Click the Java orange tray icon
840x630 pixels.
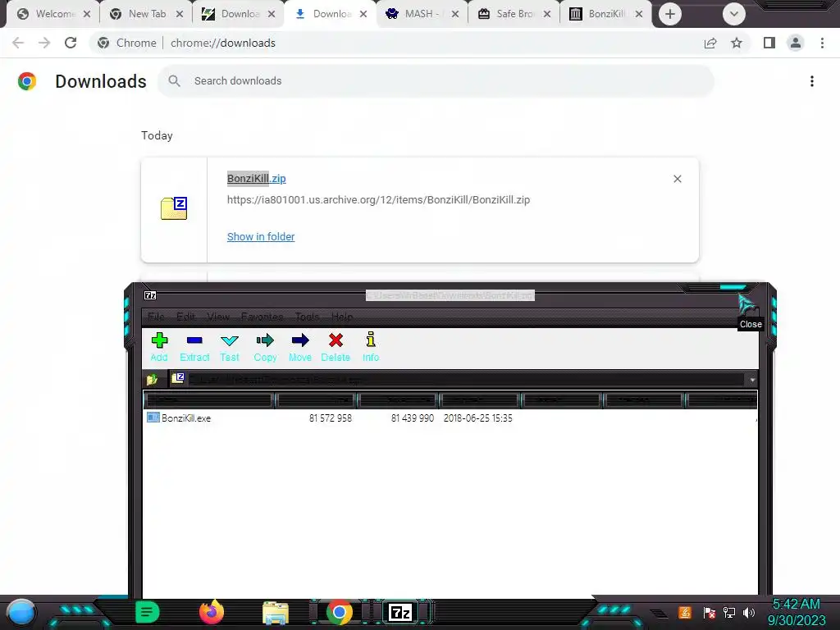point(685,612)
